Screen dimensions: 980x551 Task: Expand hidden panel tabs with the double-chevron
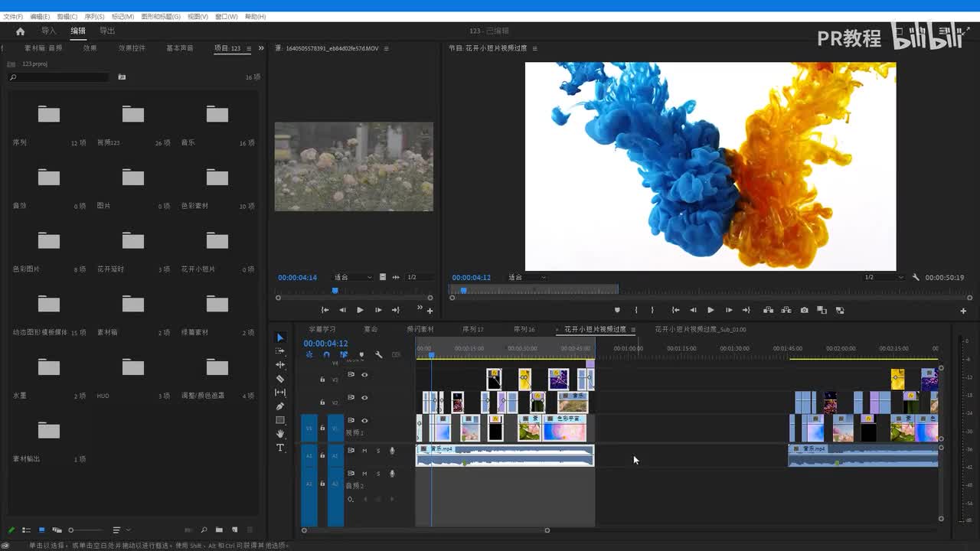coord(261,48)
